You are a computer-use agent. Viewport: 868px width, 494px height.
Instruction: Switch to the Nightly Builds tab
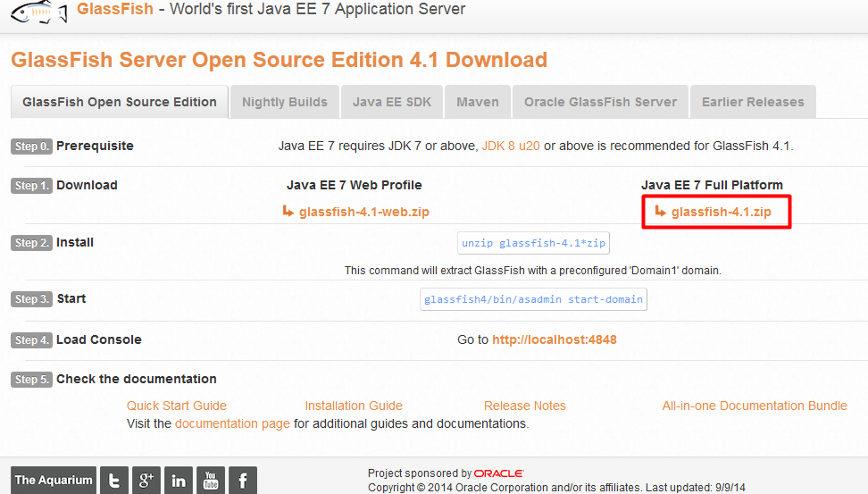tap(285, 102)
